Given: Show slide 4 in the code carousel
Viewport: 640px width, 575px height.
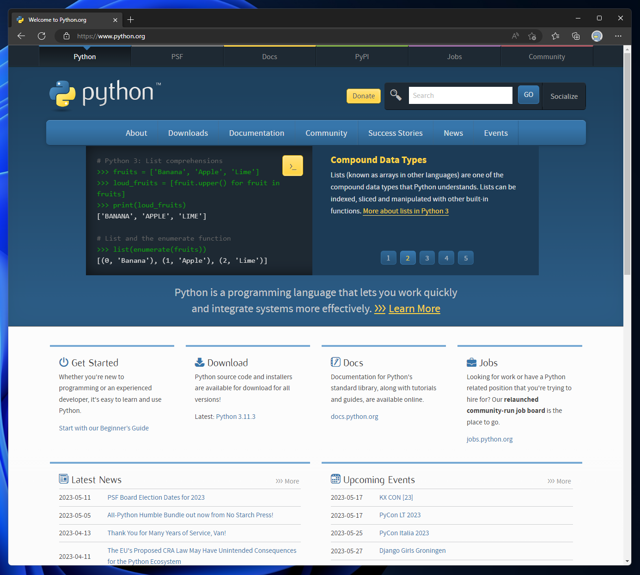Looking at the screenshot, I should (x=446, y=258).
